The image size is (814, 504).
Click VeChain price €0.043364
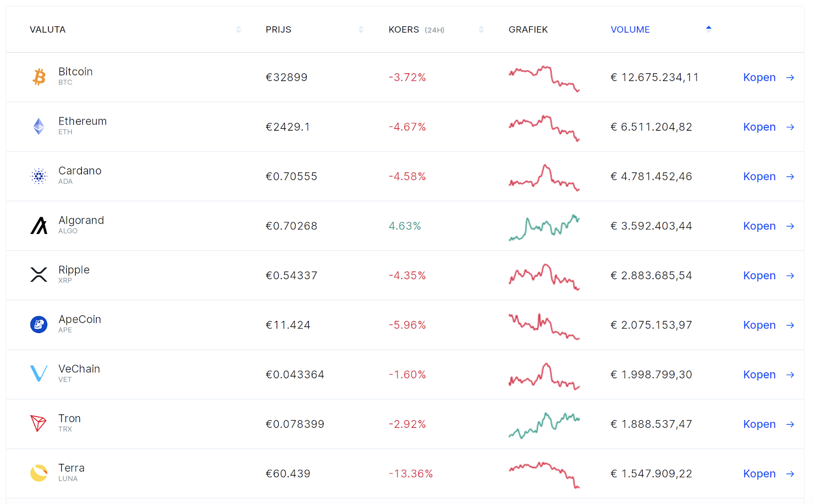295,374
